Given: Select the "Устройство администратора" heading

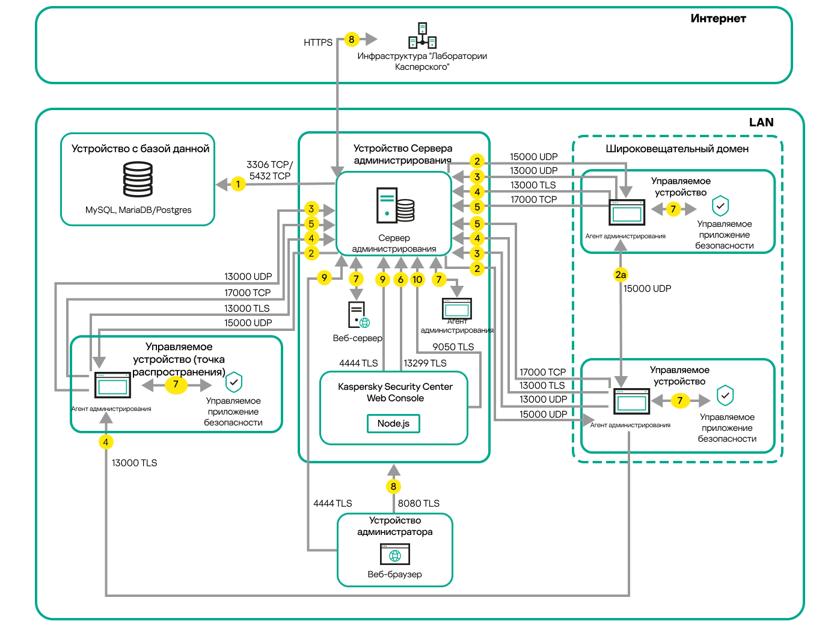Looking at the screenshot, I should pos(395,526).
